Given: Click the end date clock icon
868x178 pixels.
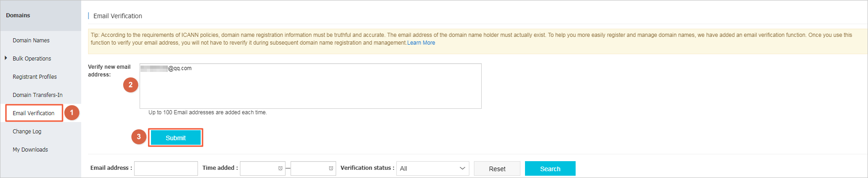Looking at the screenshot, I should [331, 168].
